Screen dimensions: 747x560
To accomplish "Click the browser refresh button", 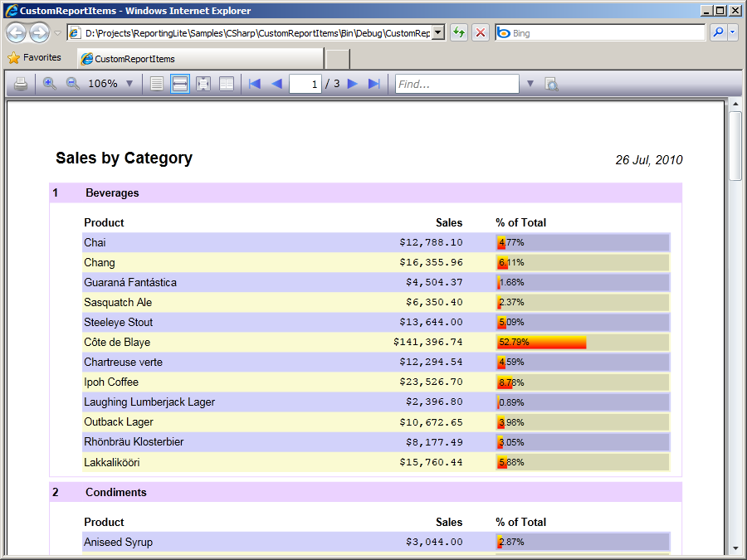I will pos(458,32).
